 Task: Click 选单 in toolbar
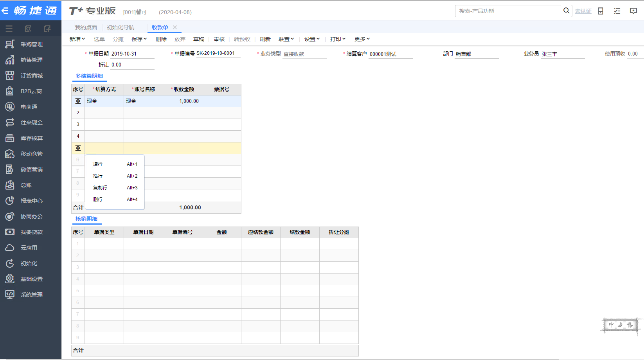tap(99, 39)
